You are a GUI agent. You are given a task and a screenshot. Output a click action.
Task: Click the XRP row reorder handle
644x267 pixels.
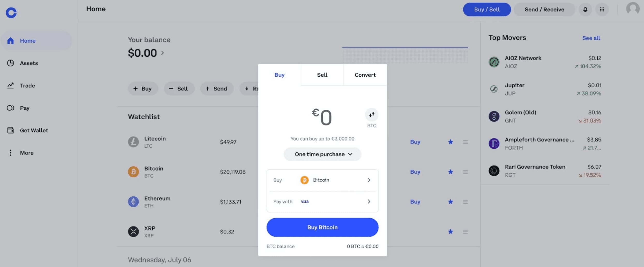pyautogui.click(x=465, y=232)
